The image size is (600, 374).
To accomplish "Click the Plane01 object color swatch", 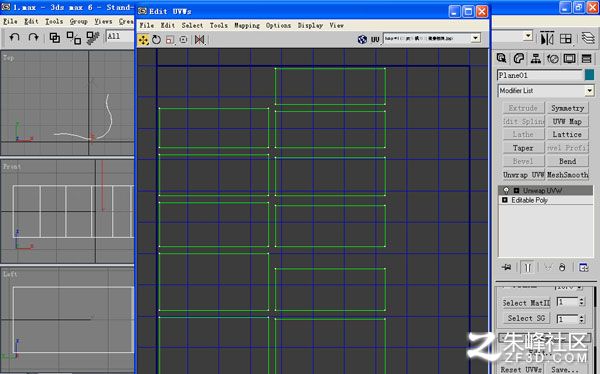I will pyautogui.click(x=589, y=75).
